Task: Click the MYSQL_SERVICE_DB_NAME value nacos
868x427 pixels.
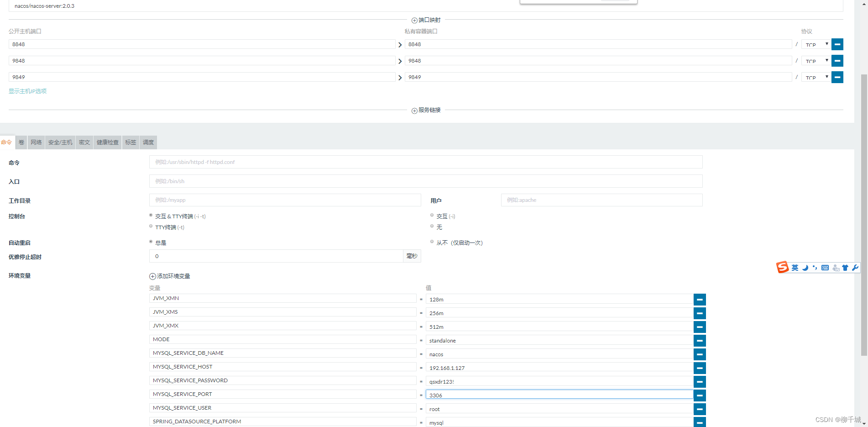Action: 559,354
